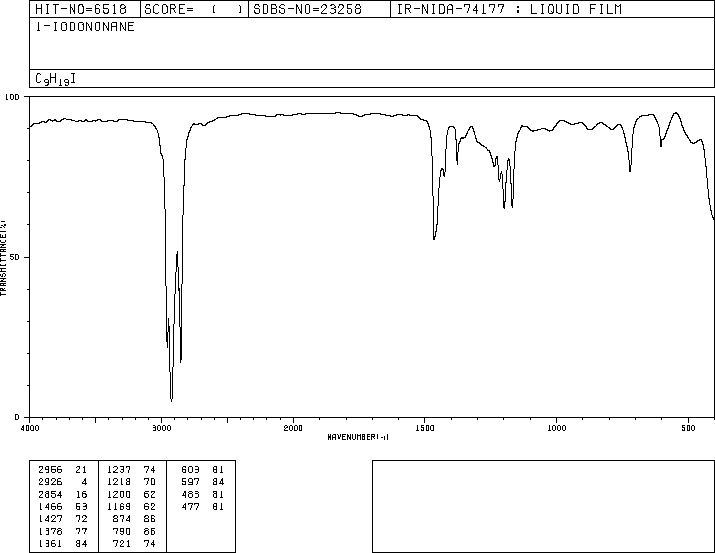Viewport: 715px width, 553px height.
Task: Select peak table entry 1218
Action: coord(119,482)
